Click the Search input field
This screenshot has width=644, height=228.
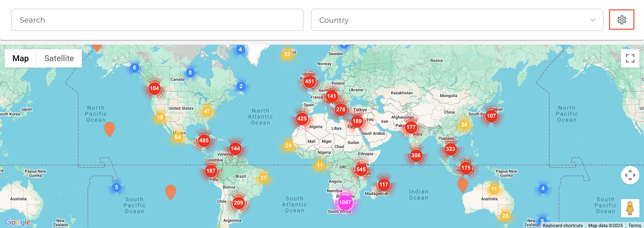pyautogui.click(x=157, y=20)
